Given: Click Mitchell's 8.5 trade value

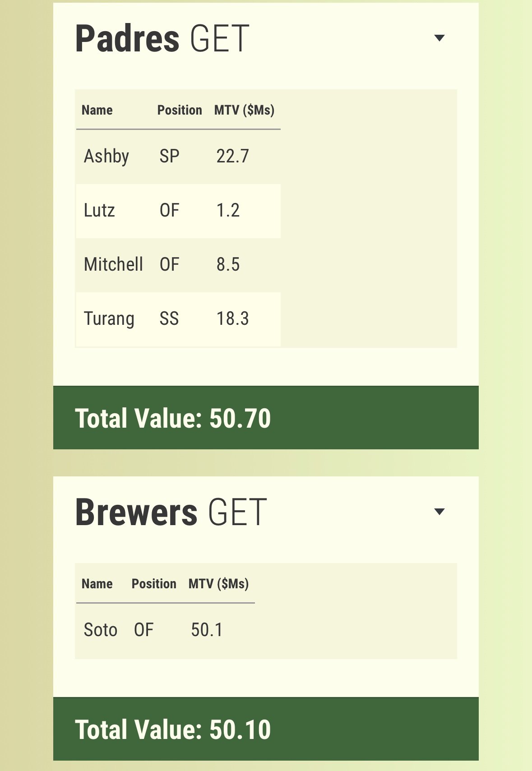Looking at the screenshot, I should pyautogui.click(x=228, y=264).
